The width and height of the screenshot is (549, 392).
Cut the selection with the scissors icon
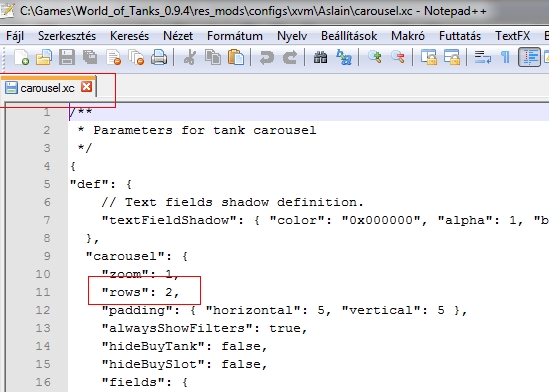(x=190, y=57)
